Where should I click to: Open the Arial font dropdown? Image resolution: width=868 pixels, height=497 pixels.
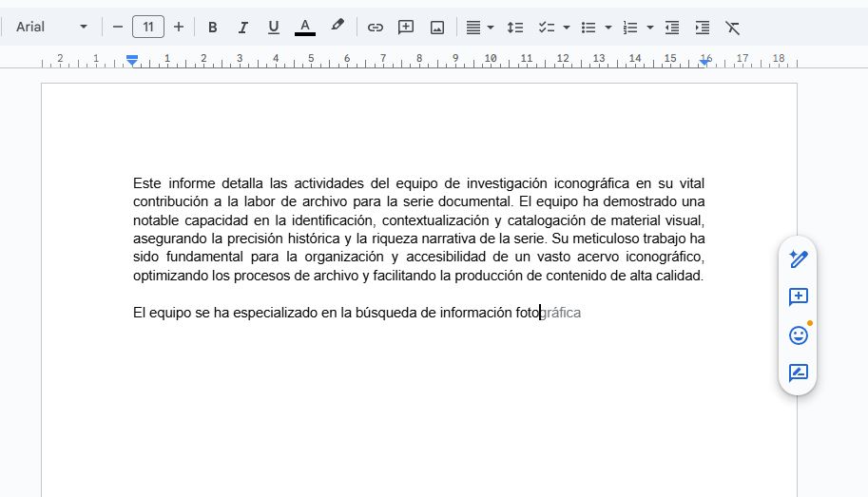tap(51, 27)
